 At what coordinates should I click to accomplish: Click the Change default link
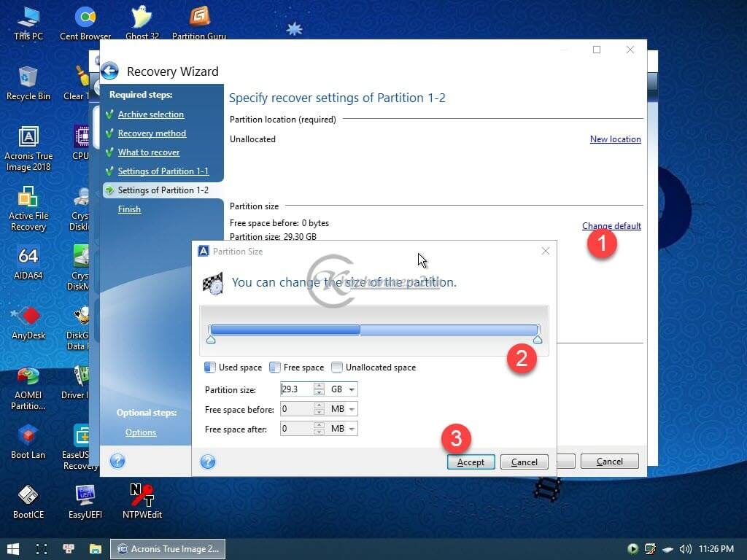(611, 226)
